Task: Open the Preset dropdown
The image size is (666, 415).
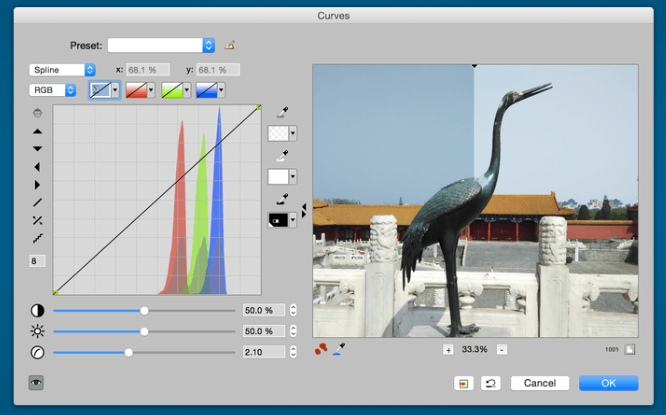Action: pos(161,45)
